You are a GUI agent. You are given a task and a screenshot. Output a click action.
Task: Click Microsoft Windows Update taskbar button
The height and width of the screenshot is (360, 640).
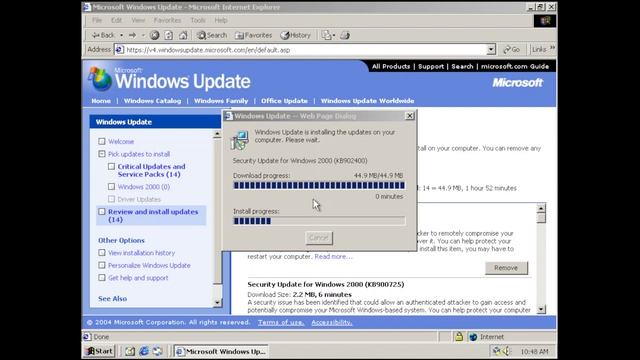click(x=221, y=351)
